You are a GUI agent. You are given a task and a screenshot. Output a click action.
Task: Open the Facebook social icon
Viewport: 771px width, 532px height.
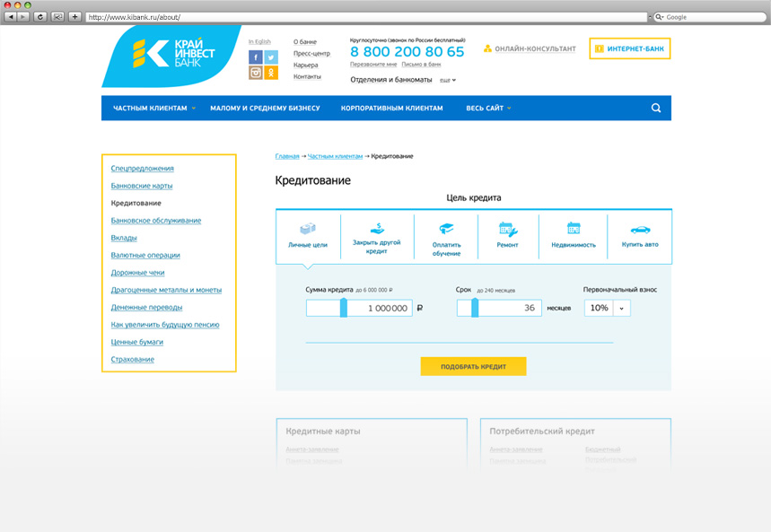pos(255,57)
